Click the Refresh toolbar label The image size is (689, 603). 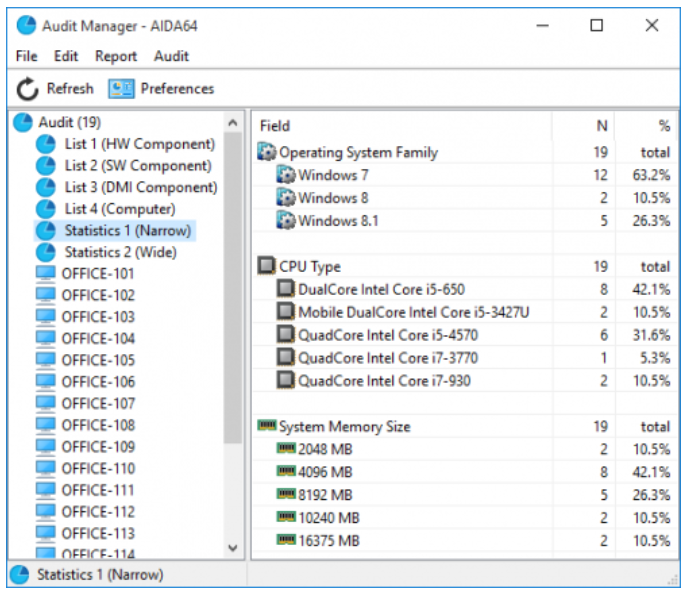70,89
